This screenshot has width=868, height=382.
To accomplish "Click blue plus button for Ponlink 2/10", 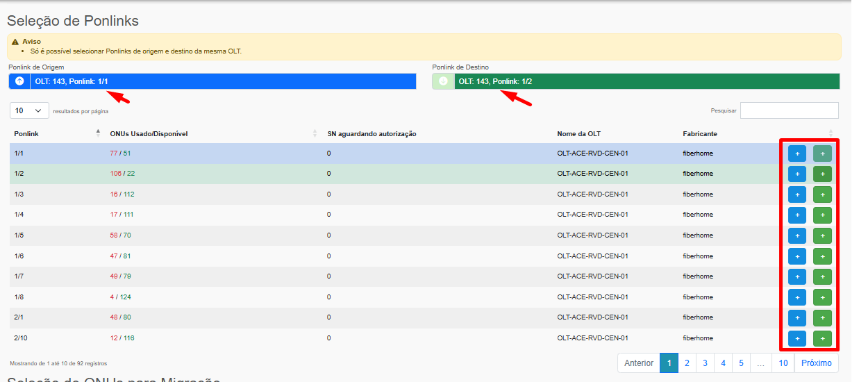I will tap(796, 338).
